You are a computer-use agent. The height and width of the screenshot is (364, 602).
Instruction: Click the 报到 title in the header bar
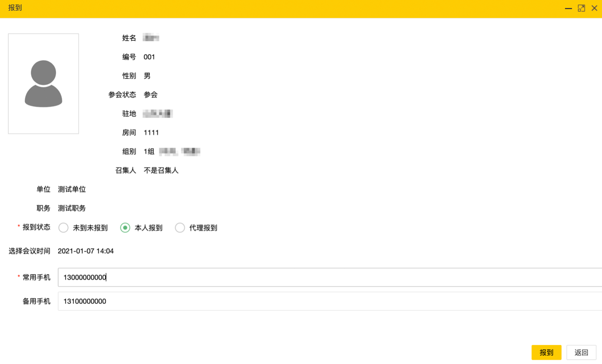point(15,8)
